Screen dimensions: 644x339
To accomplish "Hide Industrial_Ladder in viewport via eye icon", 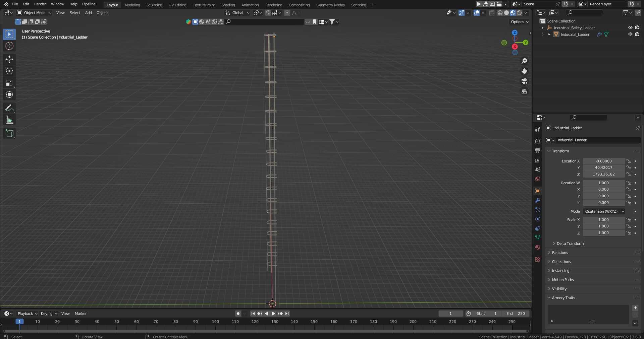I will pos(630,34).
